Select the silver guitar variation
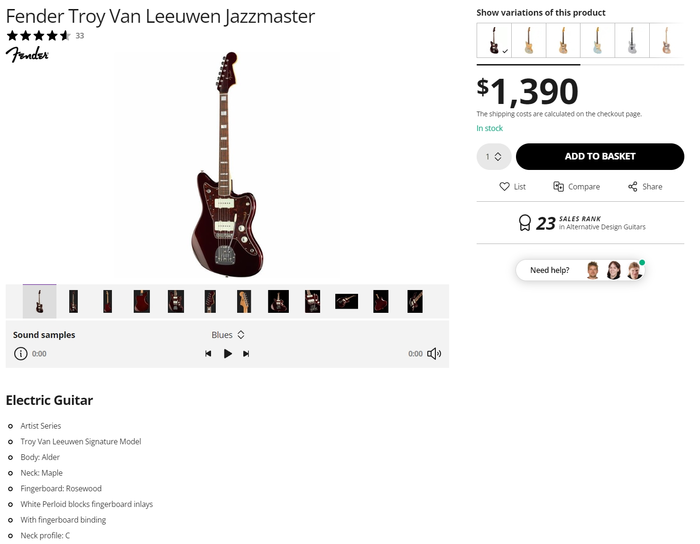 [x=632, y=41]
